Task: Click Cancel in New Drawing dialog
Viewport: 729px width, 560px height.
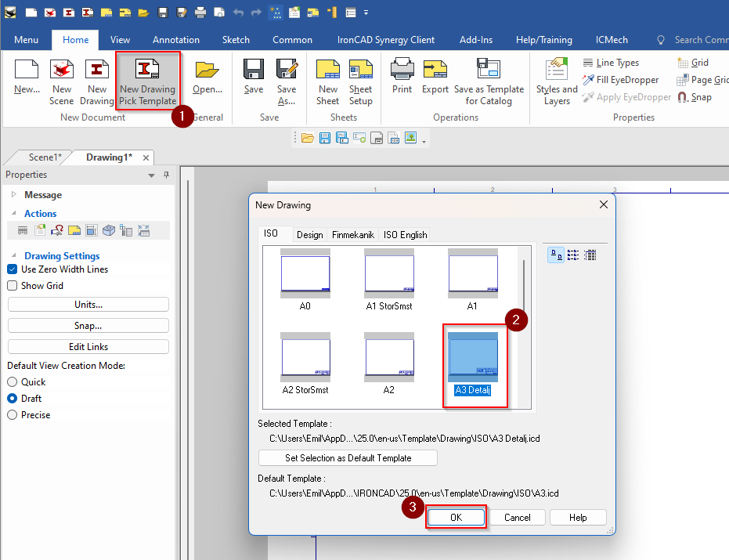Action: (517, 517)
